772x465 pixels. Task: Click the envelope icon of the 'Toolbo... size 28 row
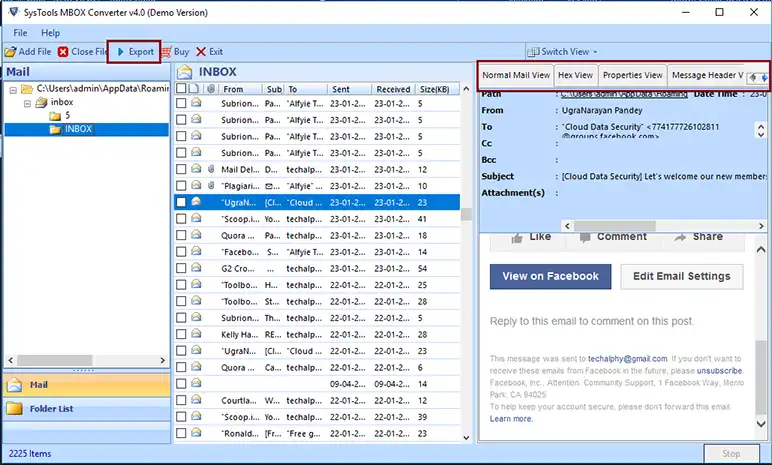(x=196, y=301)
